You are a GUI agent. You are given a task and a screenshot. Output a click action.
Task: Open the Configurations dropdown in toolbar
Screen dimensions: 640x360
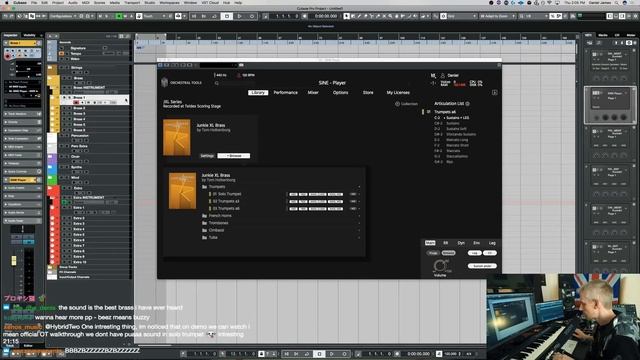pyautogui.click(x=62, y=16)
